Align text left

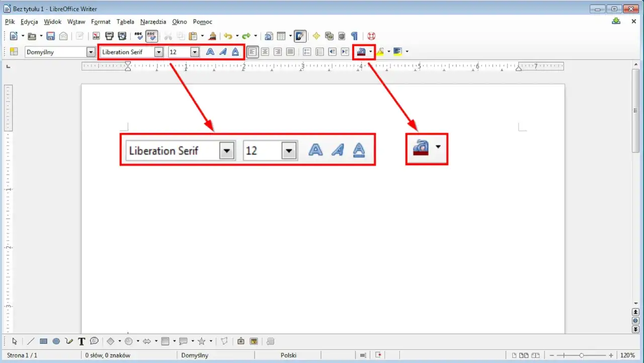point(253,51)
